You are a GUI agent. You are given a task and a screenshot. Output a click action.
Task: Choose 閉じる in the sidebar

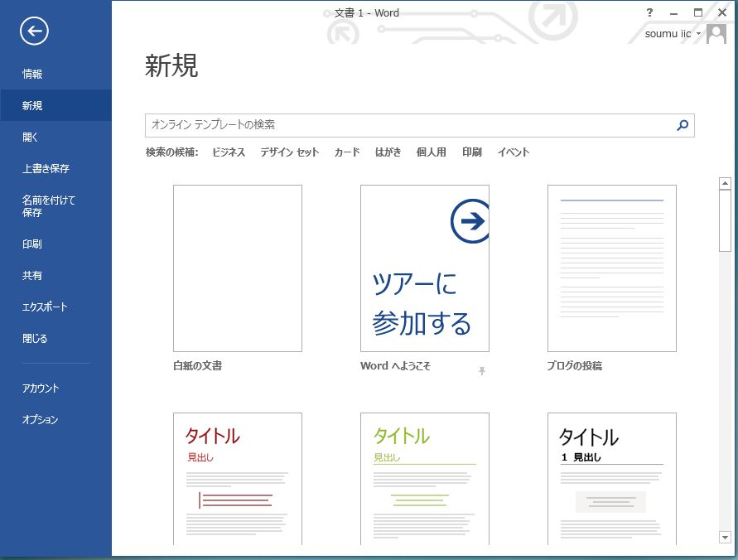pos(56,338)
